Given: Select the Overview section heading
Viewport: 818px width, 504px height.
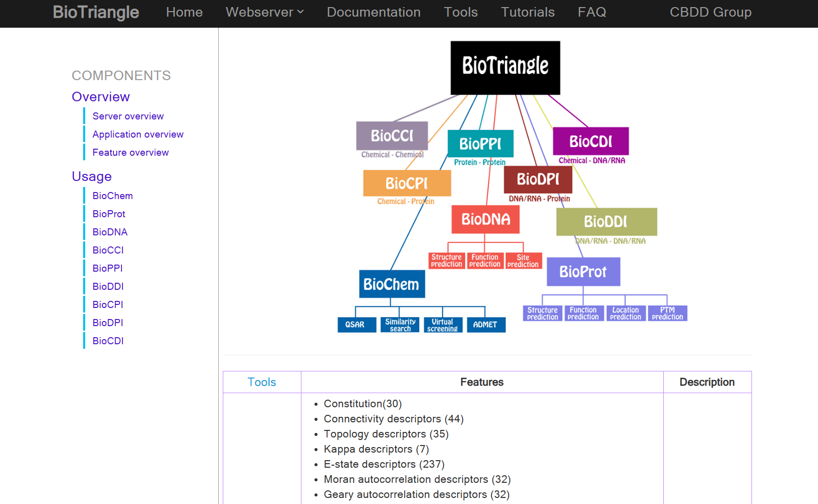Looking at the screenshot, I should (101, 97).
